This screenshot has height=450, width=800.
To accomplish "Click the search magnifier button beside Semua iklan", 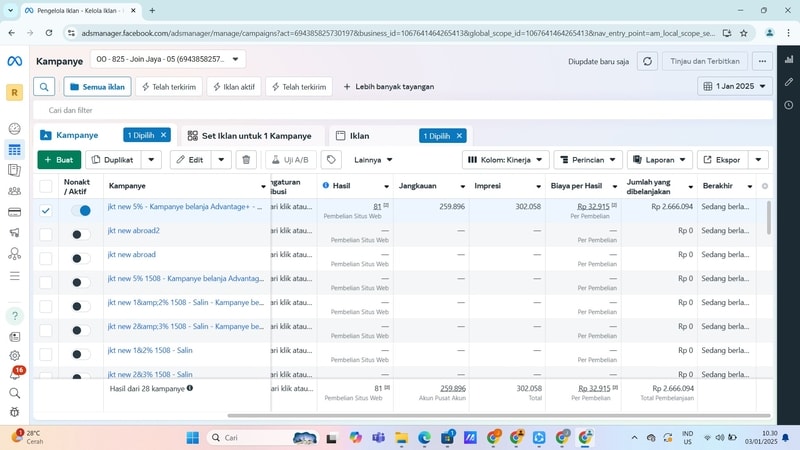I will coord(44,87).
